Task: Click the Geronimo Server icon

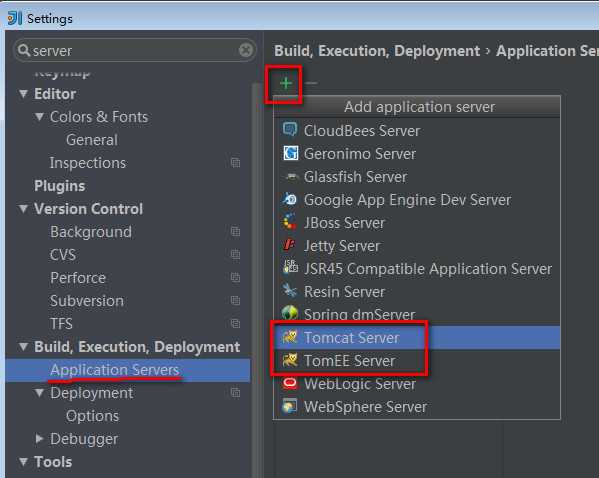Action: (290, 153)
